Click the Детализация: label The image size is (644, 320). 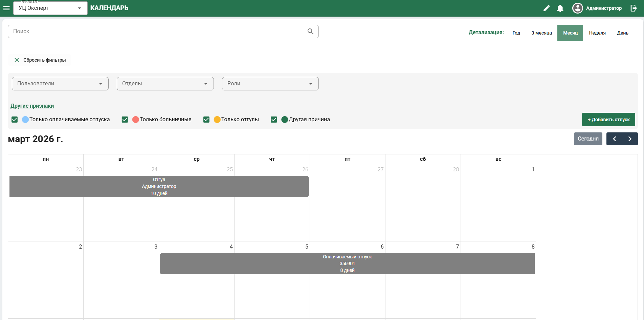pos(486,33)
